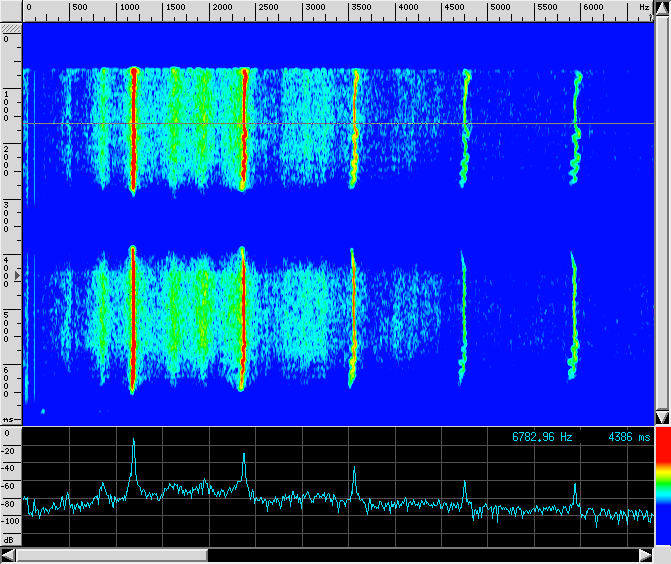Screen dimensions: 671x564
Task: Click the tallest spectrum peak near 1100 Hz
Action: (133, 441)
